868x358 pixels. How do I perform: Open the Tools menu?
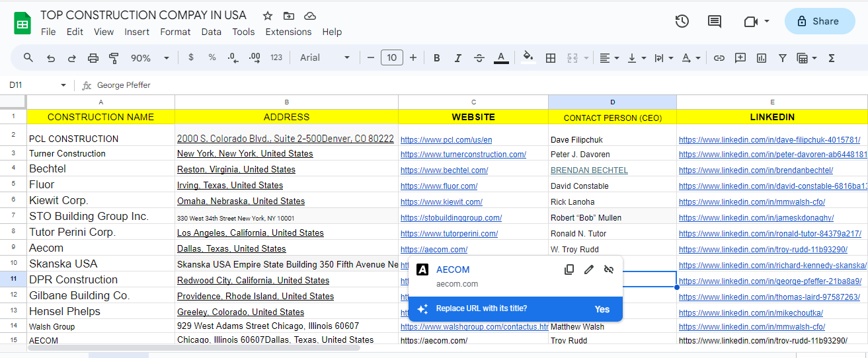pos(243,32)
